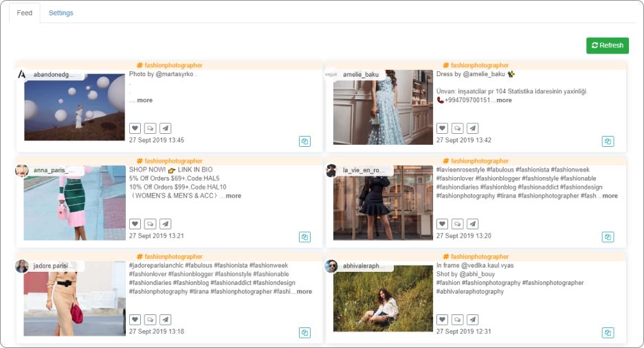This screenshot has height=348, width=644.
Task: Click the anna_paris_ profile avatar
Action: 22,170
